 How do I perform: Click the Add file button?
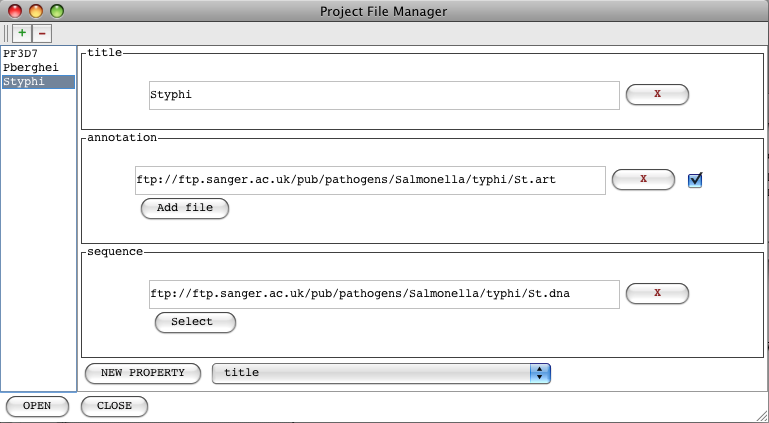(185, 208)
